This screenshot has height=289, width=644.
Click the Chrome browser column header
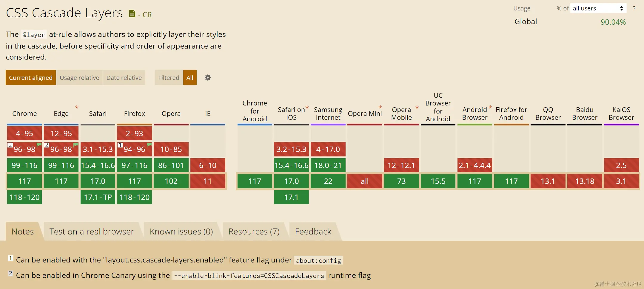(x=24, y=114)
